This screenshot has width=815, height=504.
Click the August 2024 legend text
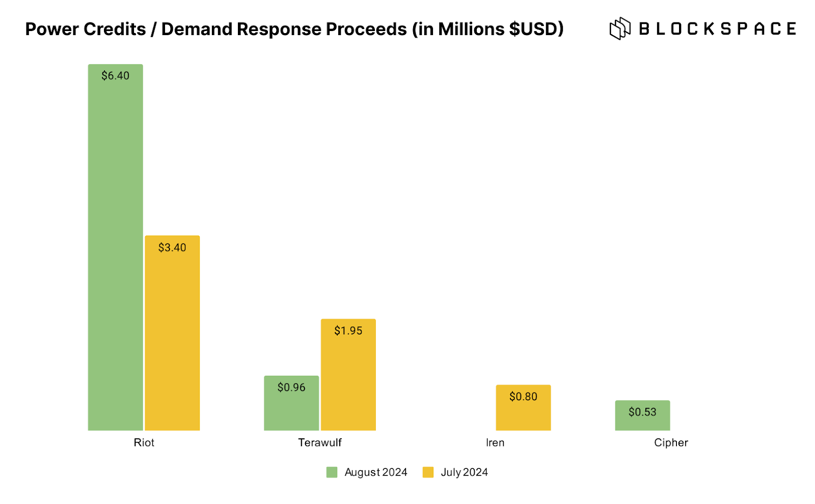(376, 472)
